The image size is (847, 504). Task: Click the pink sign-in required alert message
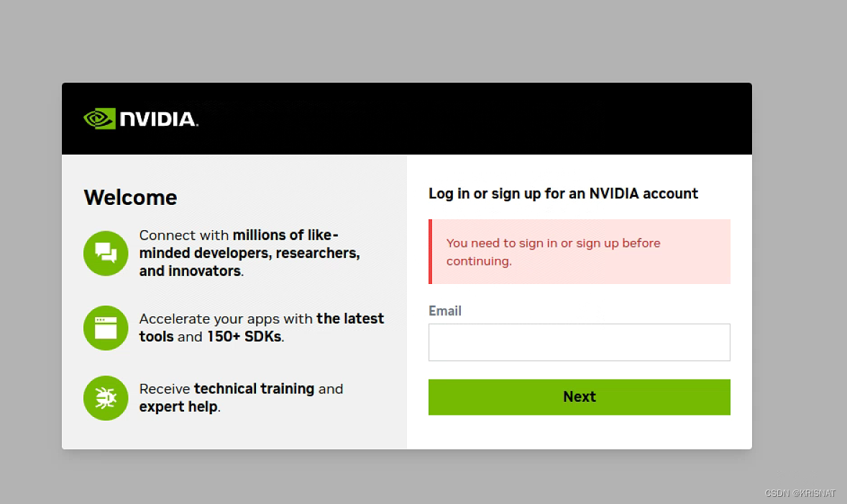click(x=579, y=252)
